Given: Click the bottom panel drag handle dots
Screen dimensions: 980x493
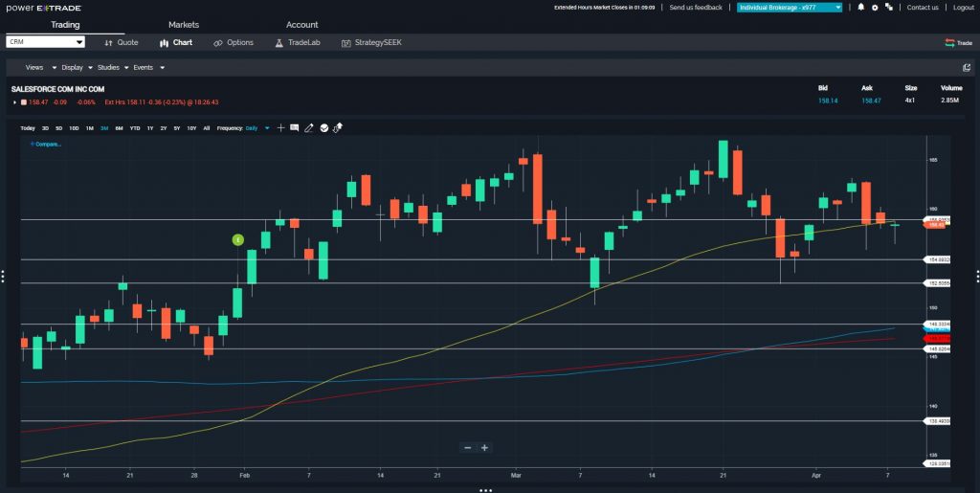Looking at the screenshot, I should [x=486, y=490].
